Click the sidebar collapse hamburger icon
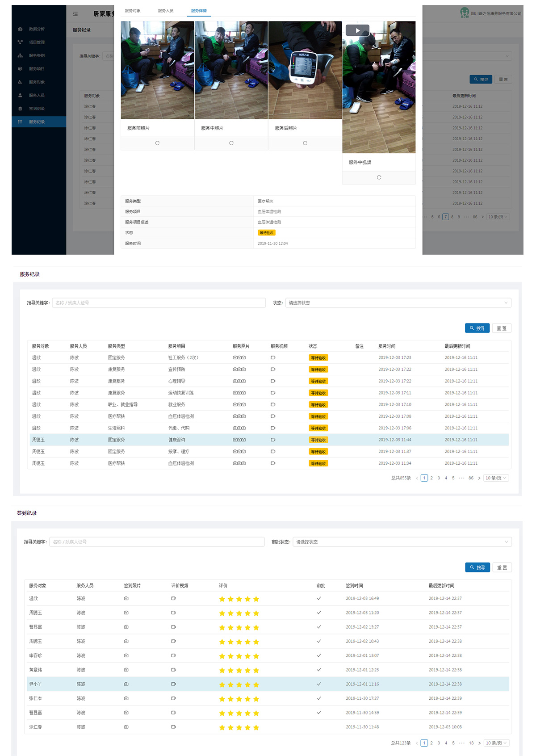The width and height of the screenshot is (536, 756). point(75,14)
